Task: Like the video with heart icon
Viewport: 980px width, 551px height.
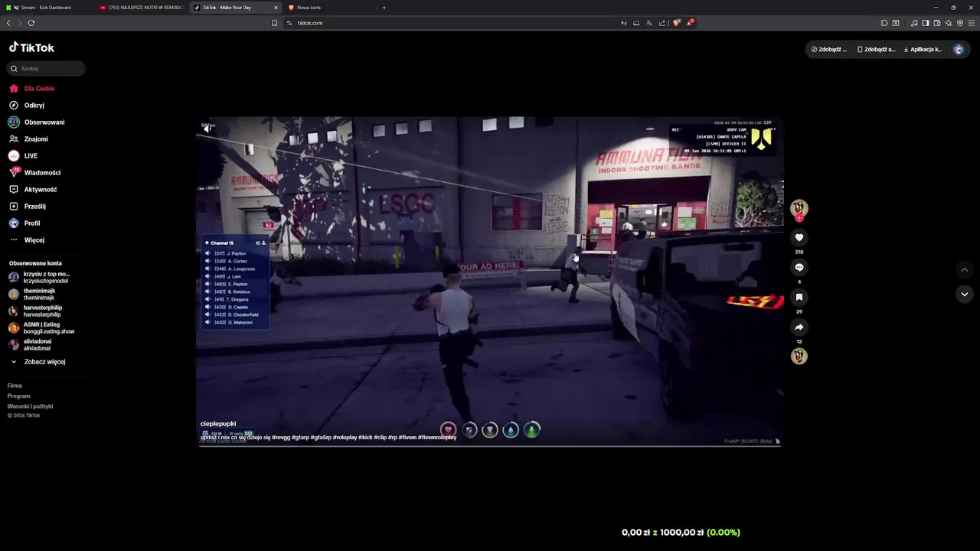Action: pyautogui.click(x=799, y=238)
